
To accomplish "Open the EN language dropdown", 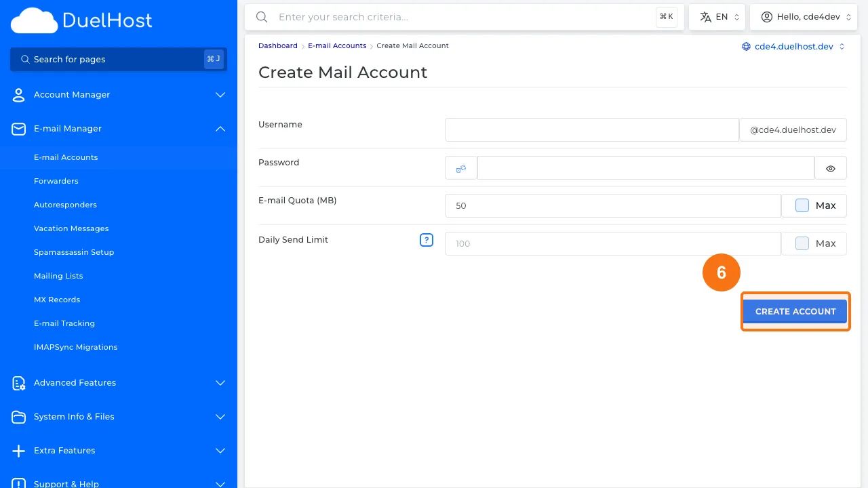I will 717,16.
